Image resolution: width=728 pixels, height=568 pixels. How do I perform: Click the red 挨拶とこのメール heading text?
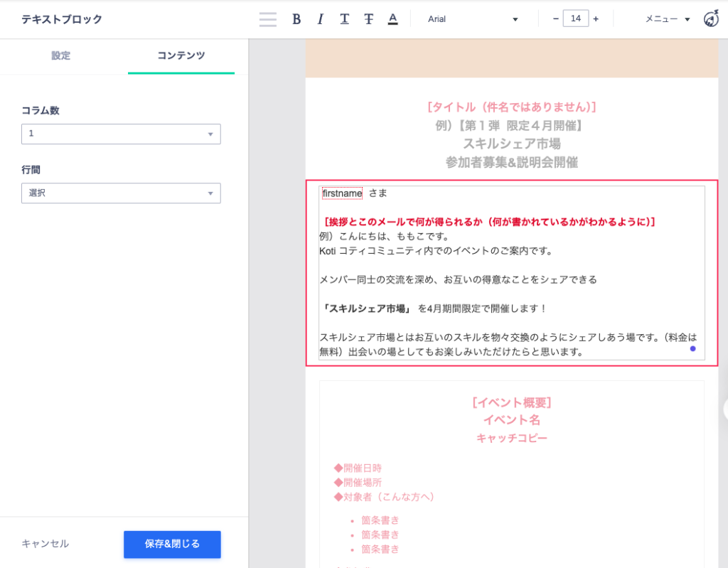click(x=488, y=222)
